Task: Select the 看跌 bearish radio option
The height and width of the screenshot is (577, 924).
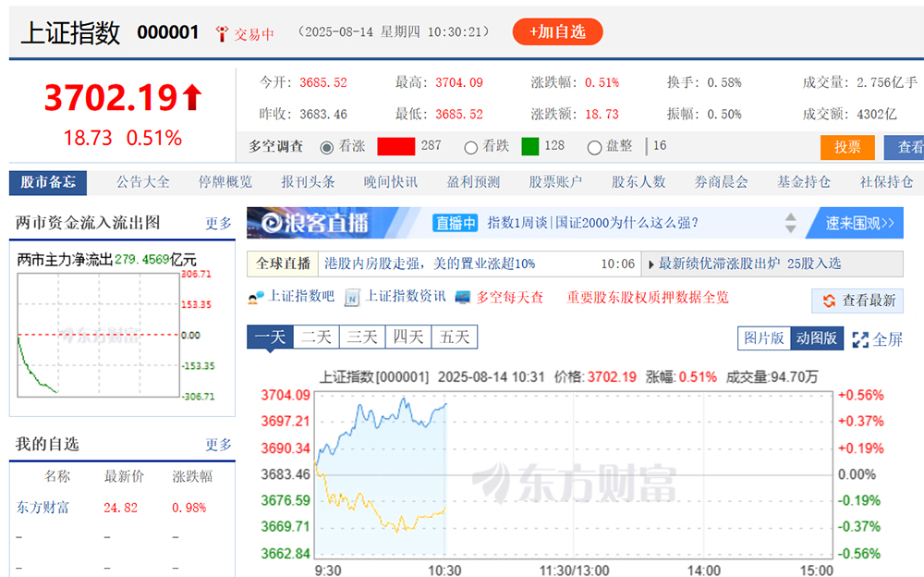Action: (470, 147)
